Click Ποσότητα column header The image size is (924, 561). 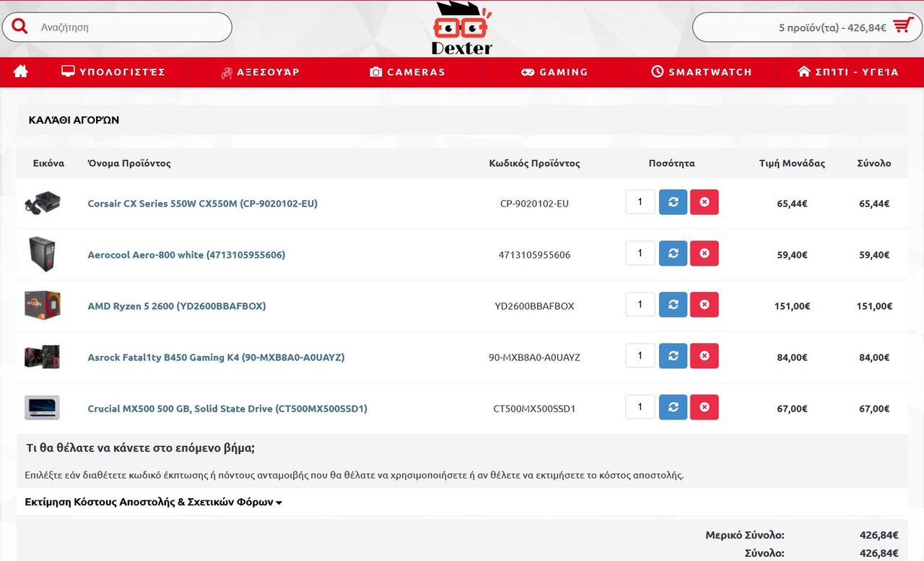(x=671, y=163)
